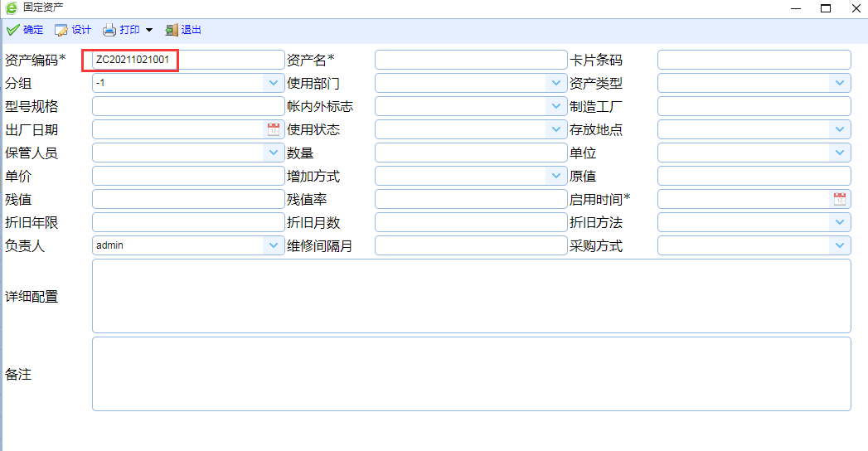Expand the 帐内外标志 dropdown

(x=555, y=106)
